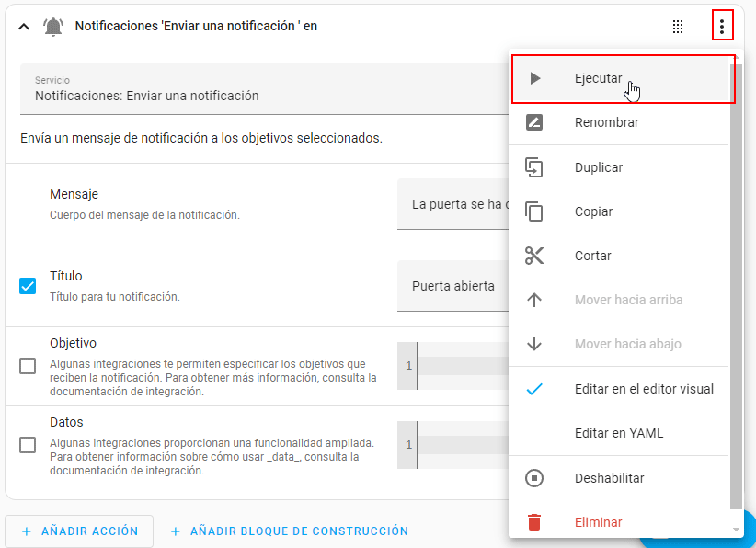Choose Editar en el editor visual

(643, 389)
